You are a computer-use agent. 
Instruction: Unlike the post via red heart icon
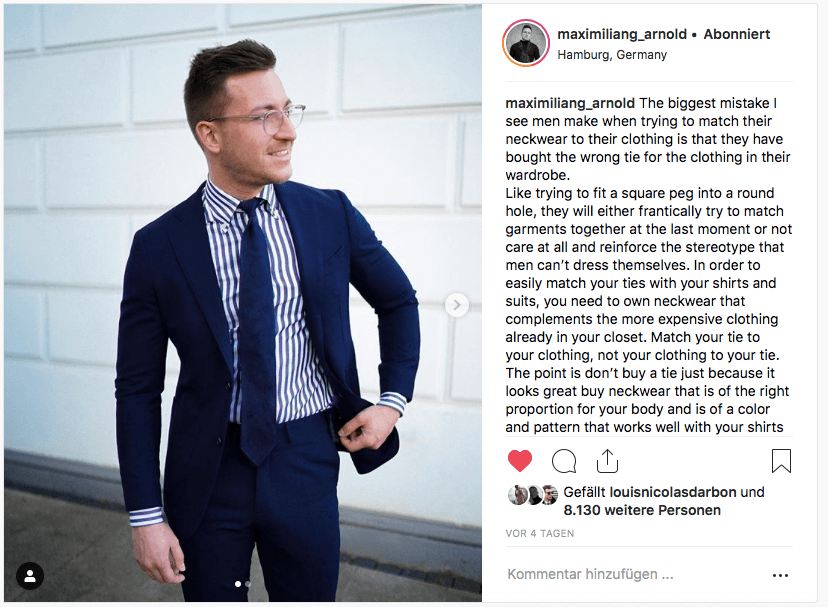pyautogui.click(x=520, y=461)
